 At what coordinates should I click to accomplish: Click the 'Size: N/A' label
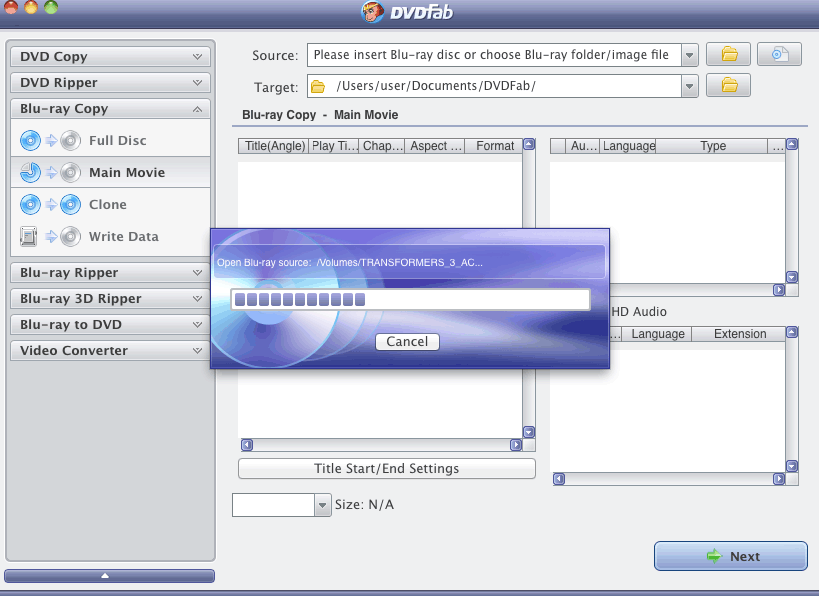pyautogui.click(x=364, y=505)
